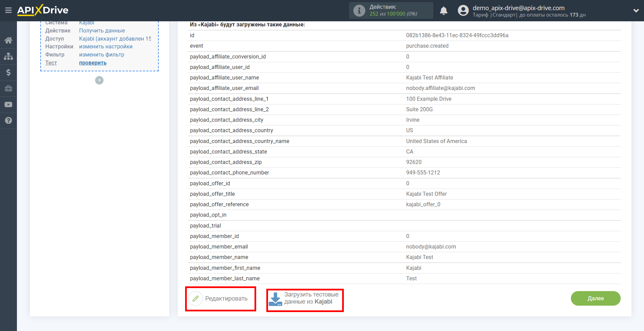Click the green Далее button
644x331 pixels.
pyautogui.click(x=596, y=298)
